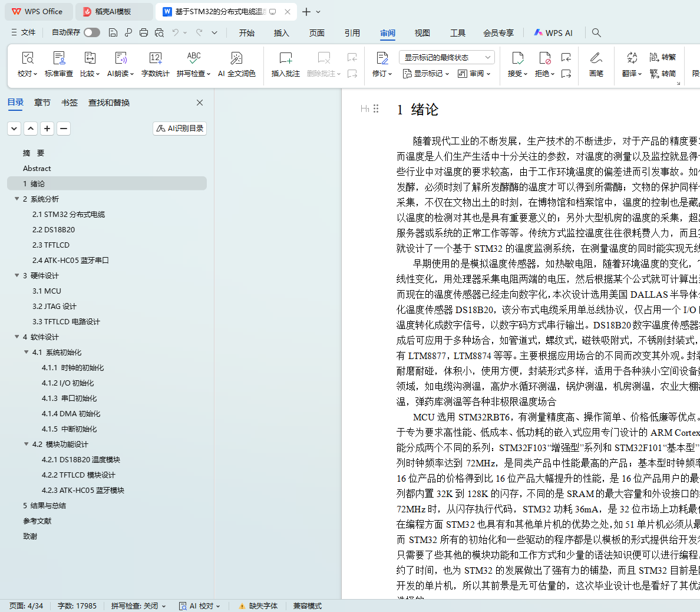Open the 显示标记的最终状态 dropdown
Image resolution: width=700 pixels, height=612 pixels.
pos(447,57)
